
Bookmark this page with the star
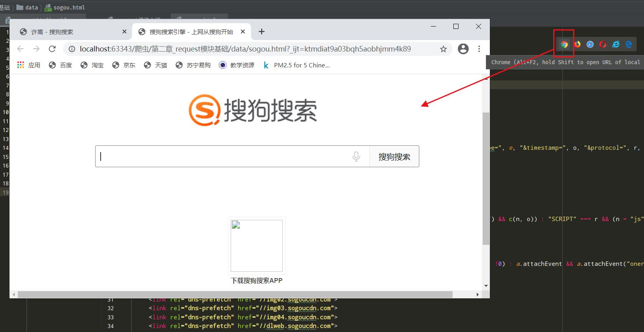click(443, 49)
